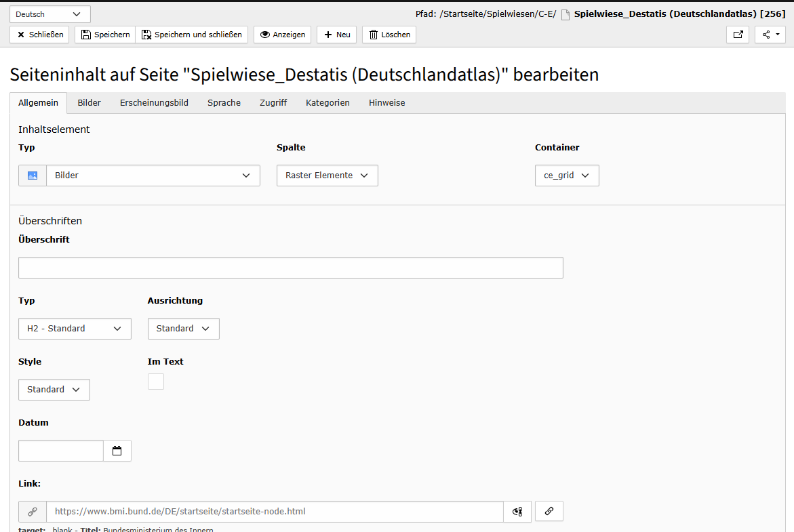
Task: Expand the Container ce_grid dropdown
Action: click(566, 176)
